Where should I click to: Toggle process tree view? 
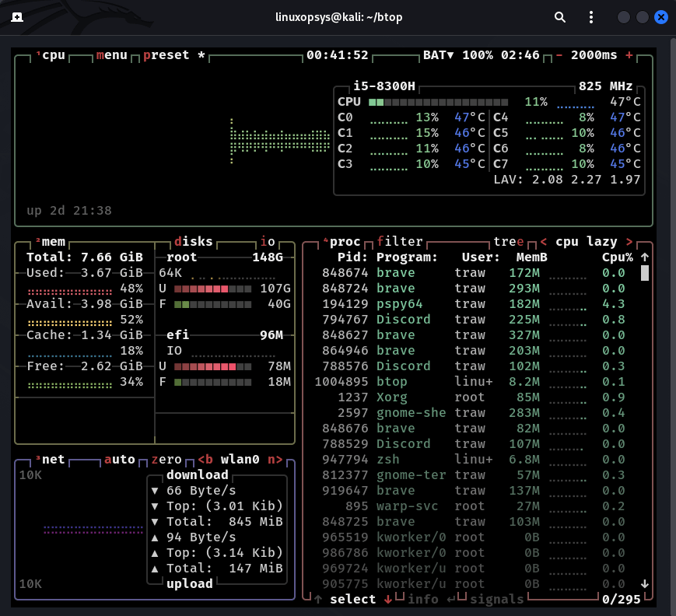pos(509,242)
